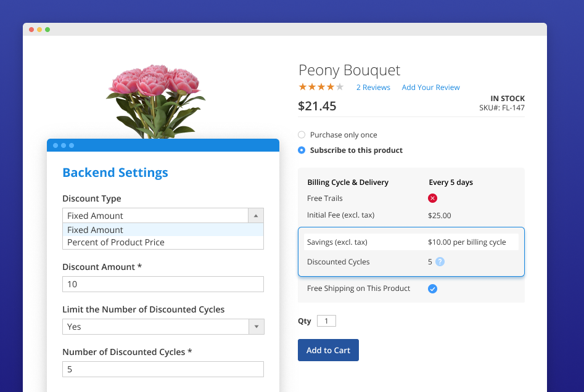Select the Purchase only once option
Viewport: 584px width, 392px height.
click(x=302, y=134)
